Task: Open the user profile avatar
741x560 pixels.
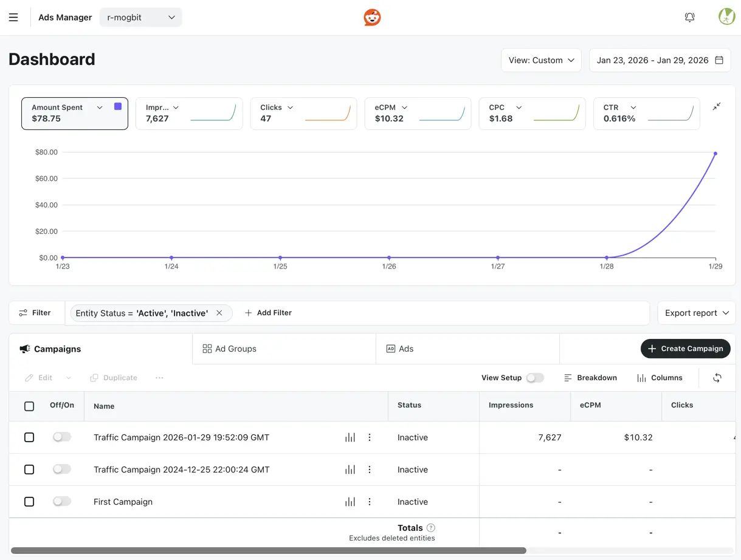Action: [726, 17]
